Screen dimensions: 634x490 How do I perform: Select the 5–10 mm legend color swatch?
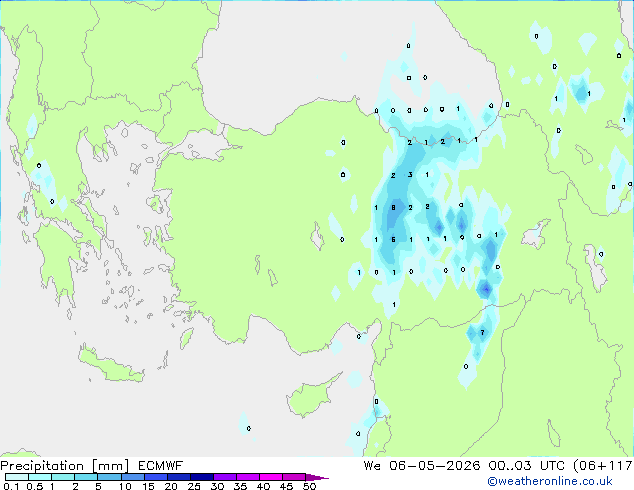pyautogui.click(x=109, y=477)
